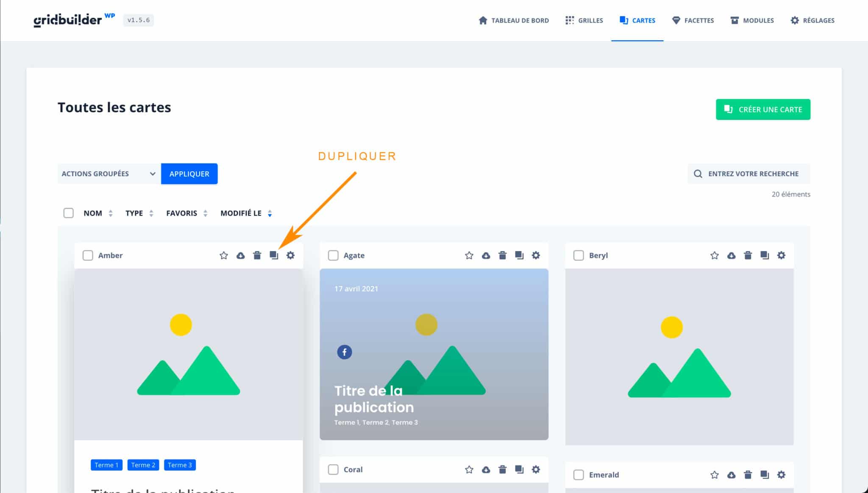Sort cards by Nom column
The width and height of the screenshot is (868, 493).
click(93, 213)
